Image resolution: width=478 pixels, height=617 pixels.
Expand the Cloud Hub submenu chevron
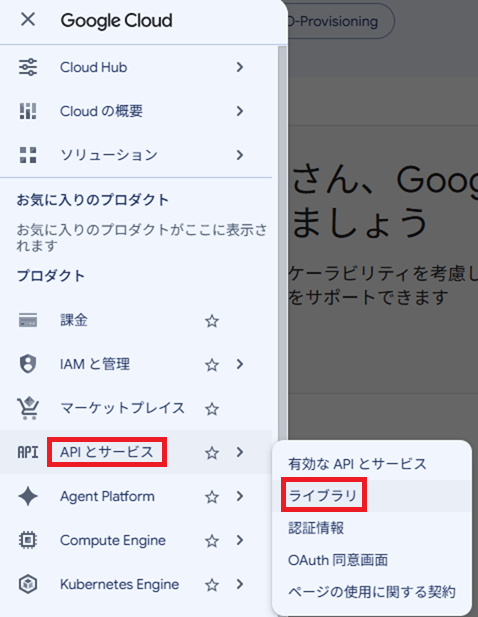pos(240,67)
